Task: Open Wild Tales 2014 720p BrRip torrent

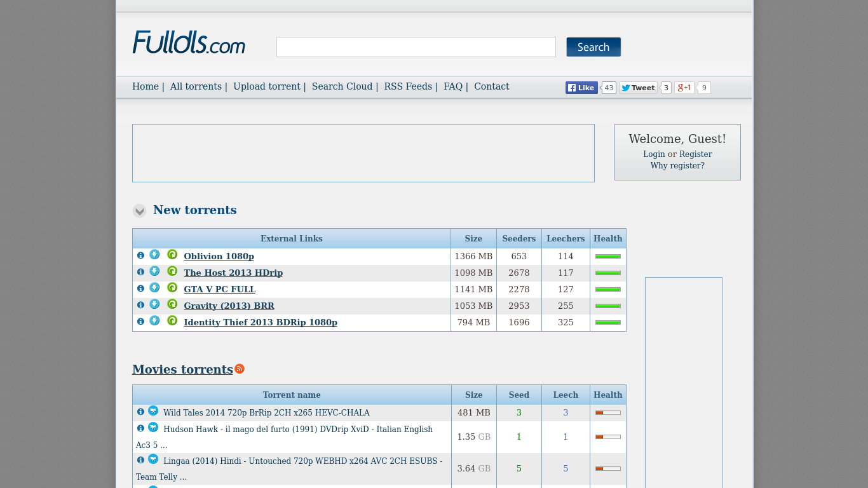Action: click(266, 413)
